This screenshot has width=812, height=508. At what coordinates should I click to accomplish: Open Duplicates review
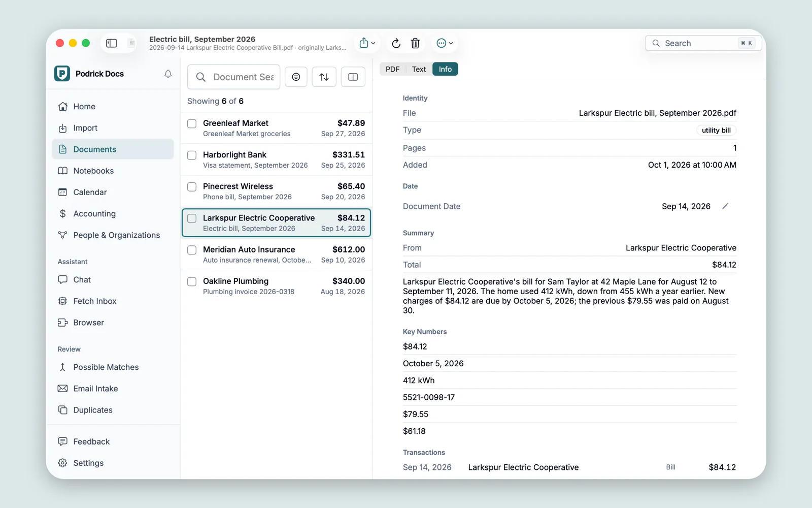[x=113, y=410]
